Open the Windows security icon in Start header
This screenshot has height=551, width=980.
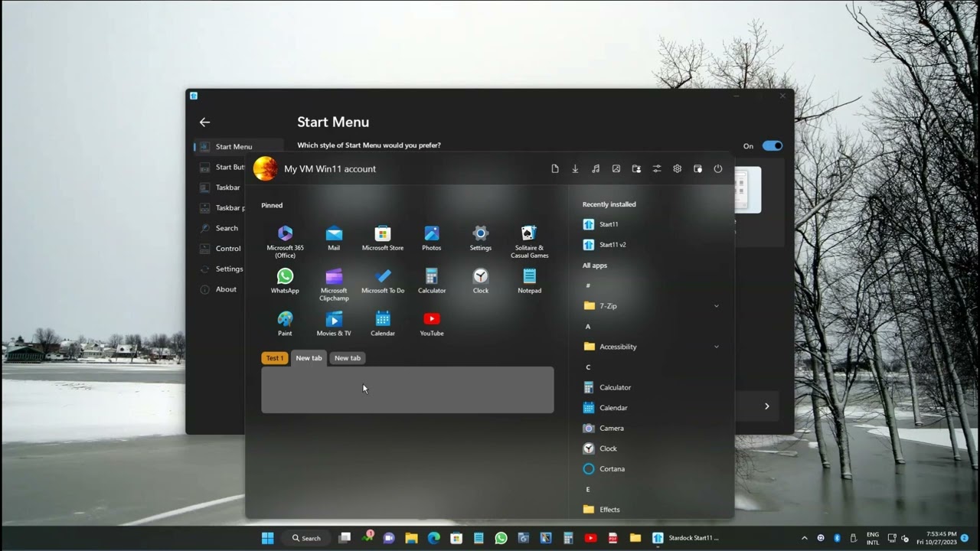(x=697, y=169)
